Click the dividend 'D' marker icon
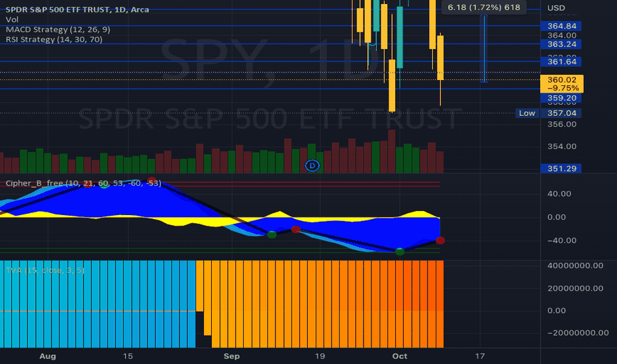Viewport: 617px width, 364px height. [x=312, y=165]
